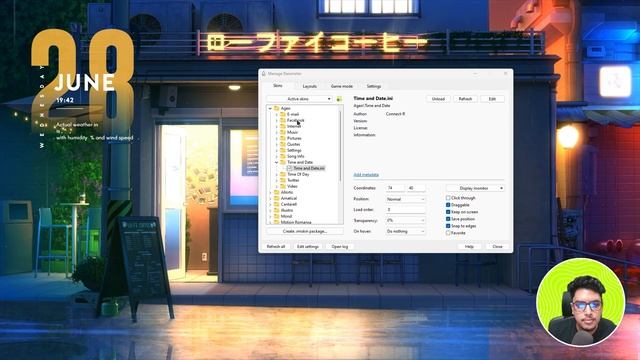Click the Time and Date folder icon
Screen dimensions: 640x360
click(x=283, y=162)
